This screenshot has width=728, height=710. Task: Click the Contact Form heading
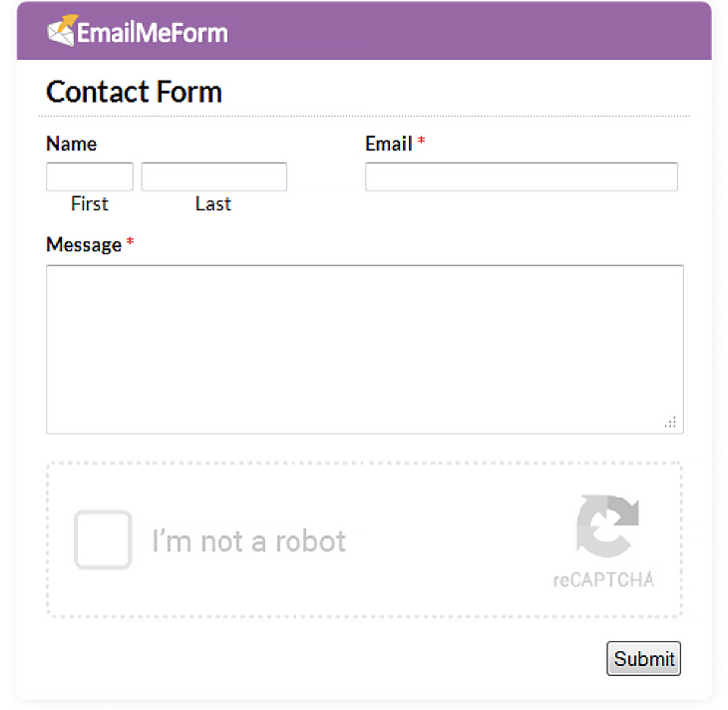click(135, 92)
